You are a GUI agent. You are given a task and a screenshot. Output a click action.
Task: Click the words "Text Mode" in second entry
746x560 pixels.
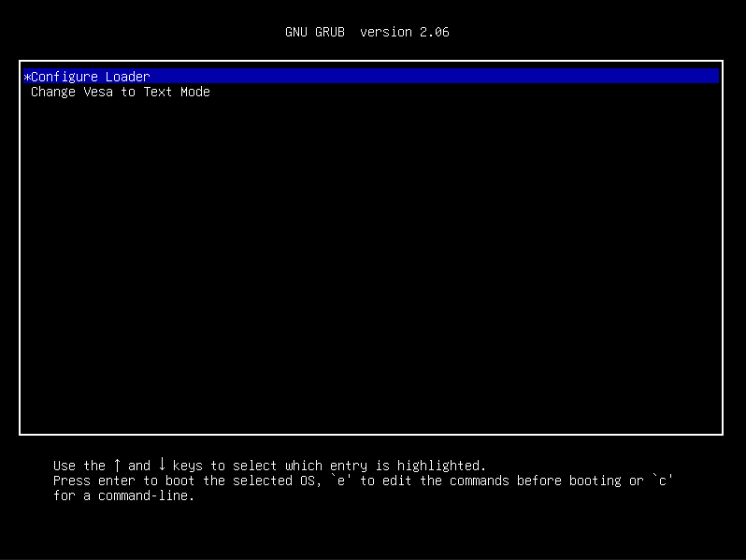coord(177,92)
